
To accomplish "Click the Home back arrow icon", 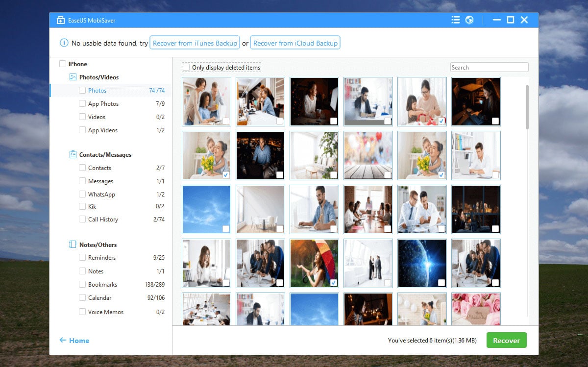I will 63,340.
